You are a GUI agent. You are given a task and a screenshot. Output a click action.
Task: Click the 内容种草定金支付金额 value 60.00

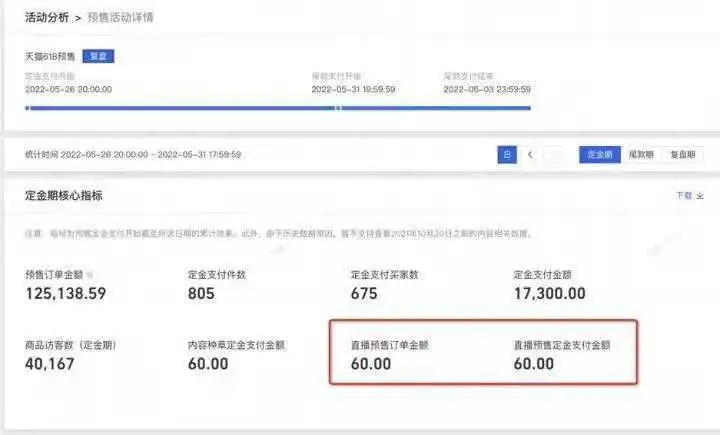click(x=208, y=364)
